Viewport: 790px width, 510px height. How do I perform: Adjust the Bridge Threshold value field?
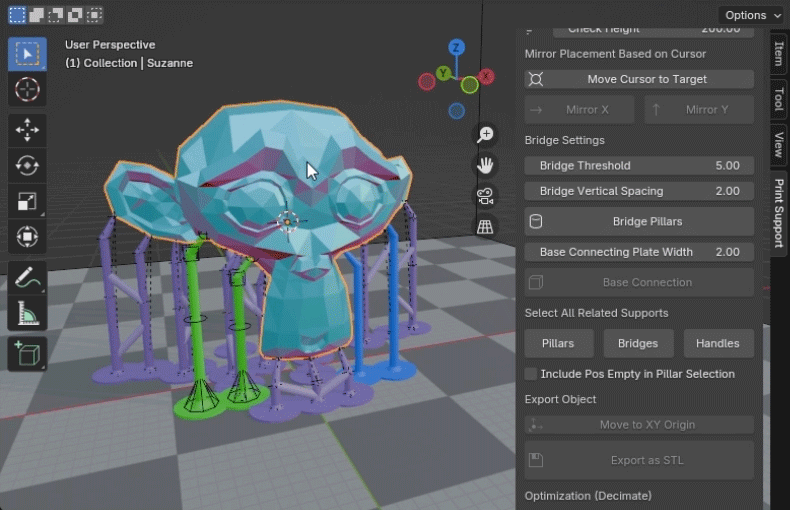[x=639, y=165]
